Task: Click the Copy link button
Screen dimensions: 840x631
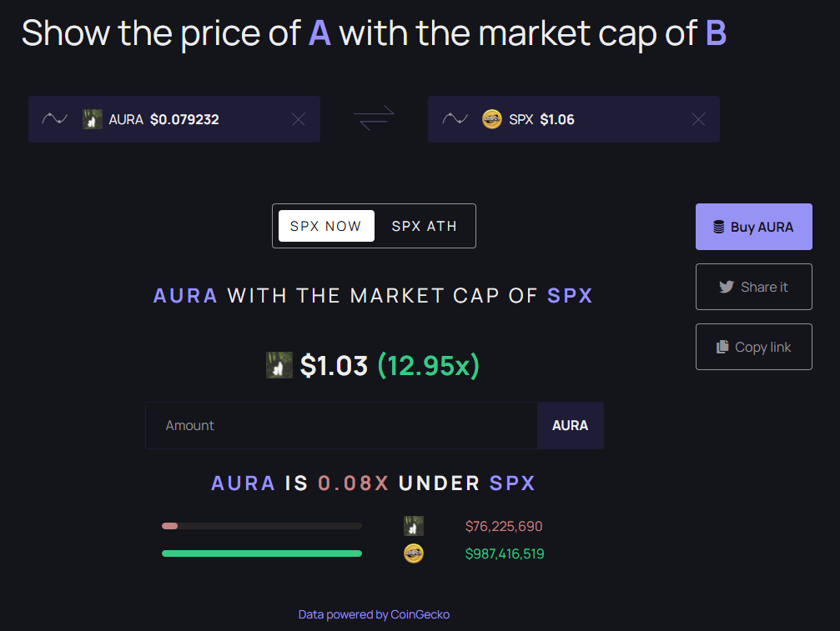Action: 753,347
